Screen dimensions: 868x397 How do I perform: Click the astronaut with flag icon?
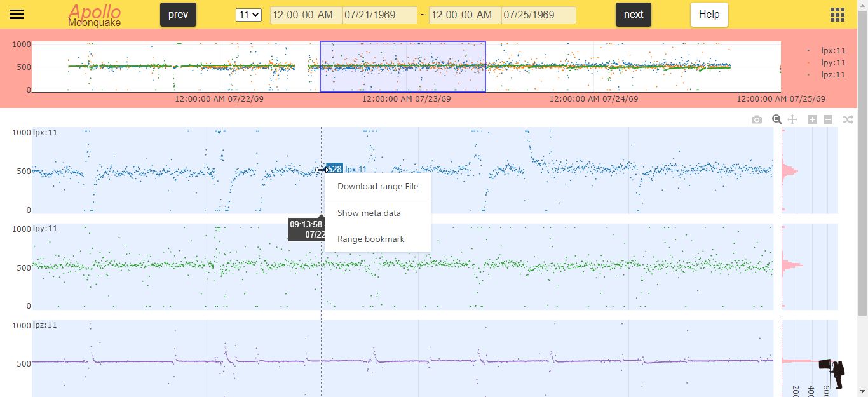[833, 373]
